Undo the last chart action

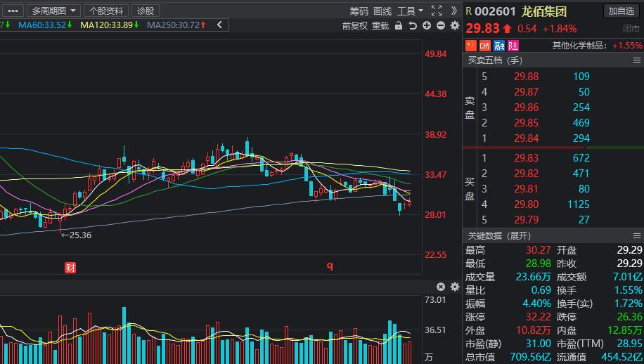[x=413, y=26]
